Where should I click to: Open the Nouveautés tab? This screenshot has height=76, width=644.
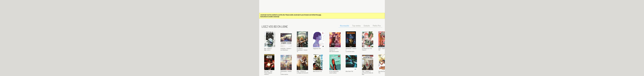click(x=344, y=26)
